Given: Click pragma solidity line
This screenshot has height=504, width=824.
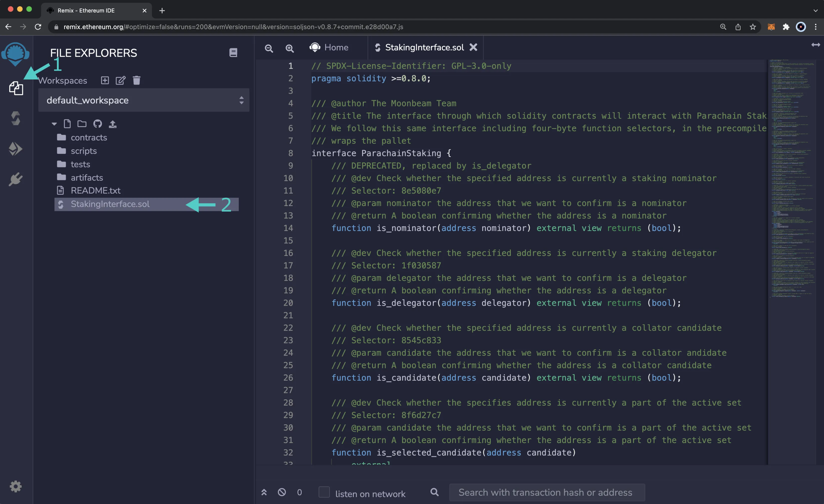Looking at the screenshot, I should pos(371,79).
